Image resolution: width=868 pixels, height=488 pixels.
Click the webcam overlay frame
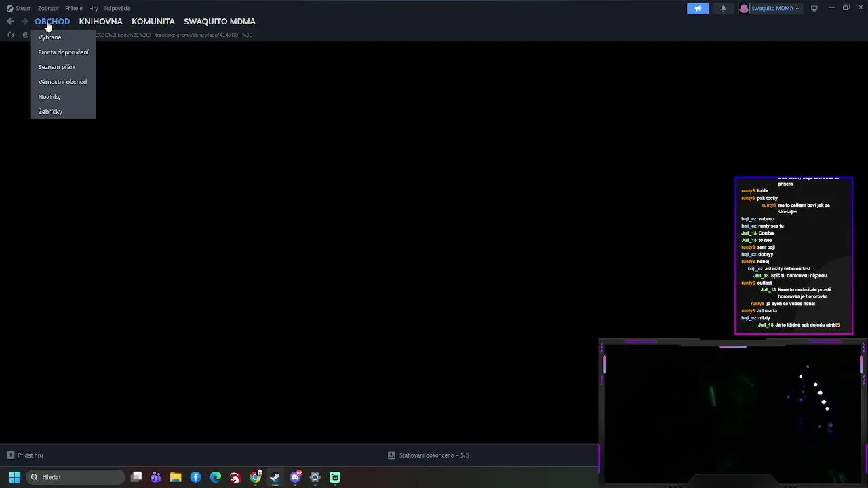coord(733,413)
